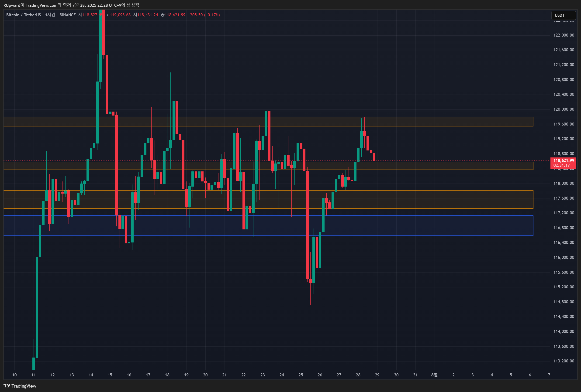The height and width of the screenshot is (392, 581).
Task: Click the 119,200.00 price axis label
Action: pos(564,139)
